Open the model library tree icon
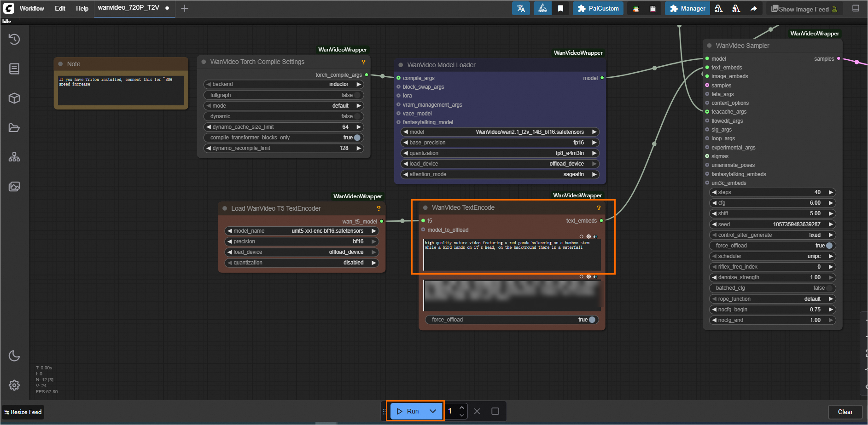The width and height of the screenshot is (868, 425). pos(14,157)
